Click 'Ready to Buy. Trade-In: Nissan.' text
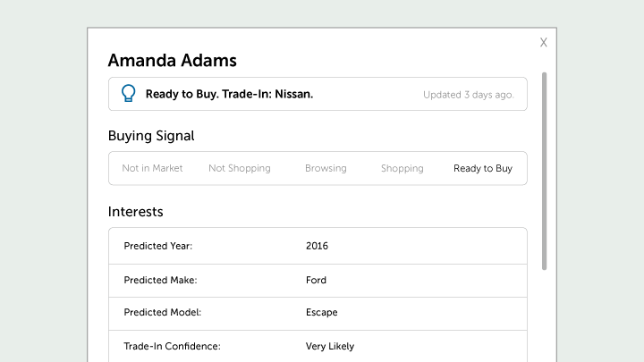644x362 pixels. 229,94
